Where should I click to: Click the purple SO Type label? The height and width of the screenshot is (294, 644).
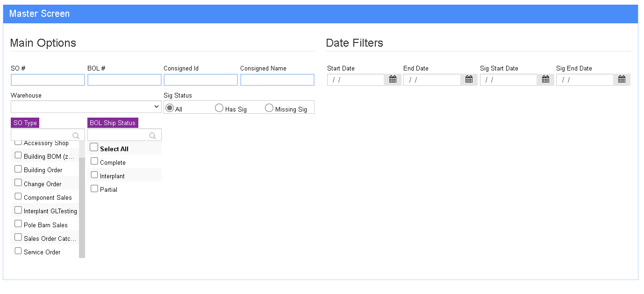[25, 123]
